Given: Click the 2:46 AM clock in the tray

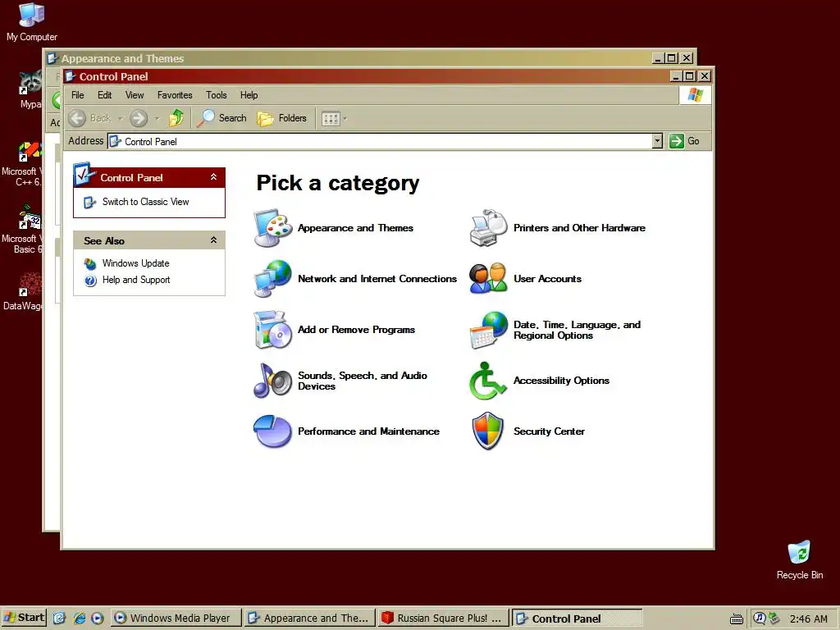Looking at the screenshot, I should tap(808, 619).
